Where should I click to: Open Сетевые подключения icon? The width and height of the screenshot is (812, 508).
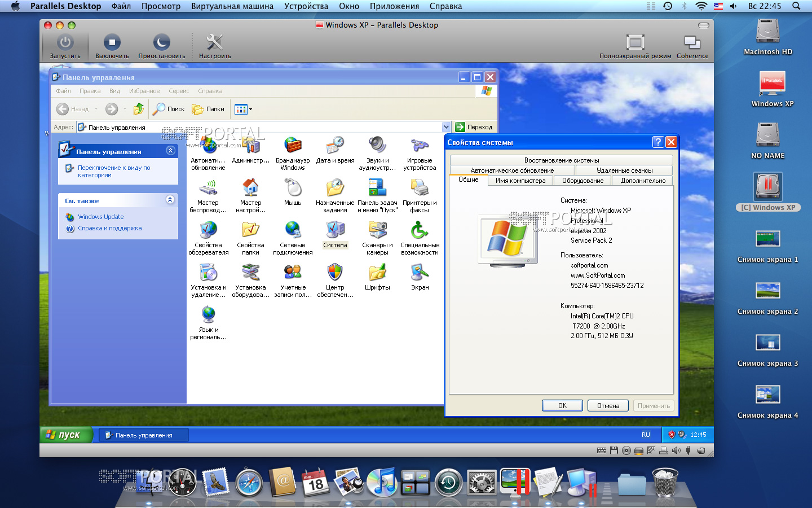click(x=293, y=238)
